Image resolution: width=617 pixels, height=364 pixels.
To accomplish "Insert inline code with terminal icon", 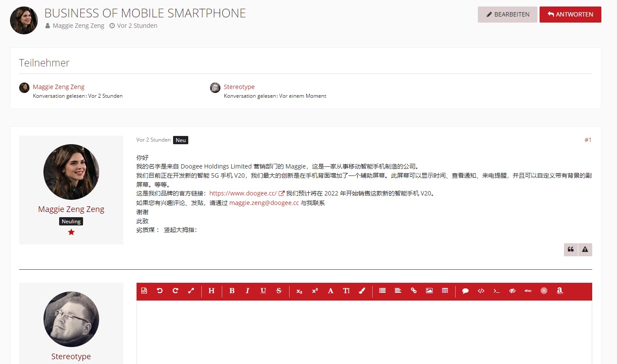I will pos(497,291).
